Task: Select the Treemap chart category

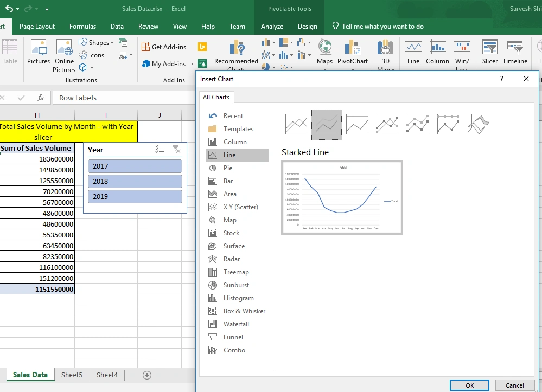Action: click(x=238, y=272)
